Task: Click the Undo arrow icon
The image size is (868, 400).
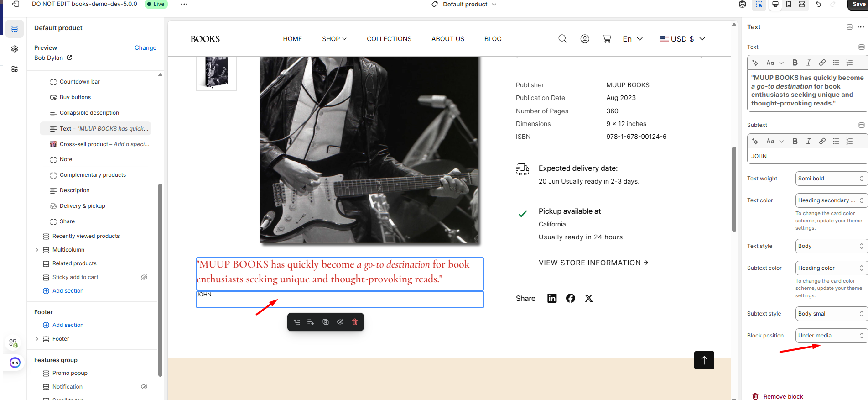Action: 818,4
